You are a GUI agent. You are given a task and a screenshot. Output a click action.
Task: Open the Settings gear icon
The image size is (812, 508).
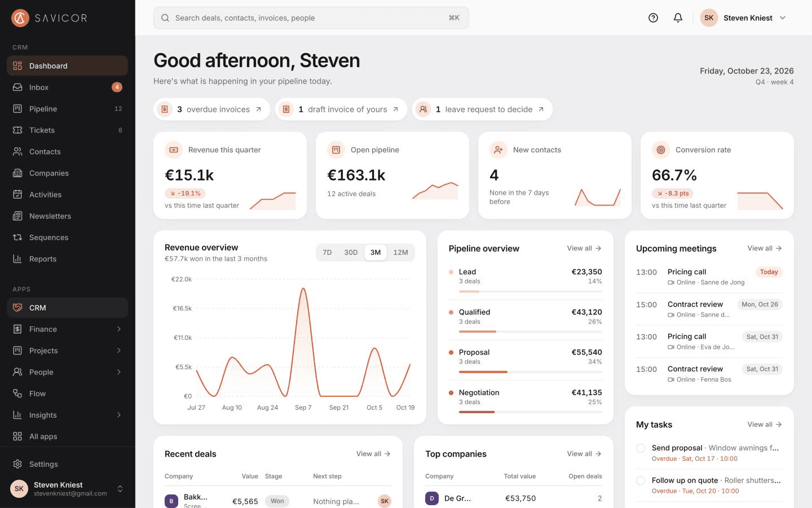tap(17, 464)
